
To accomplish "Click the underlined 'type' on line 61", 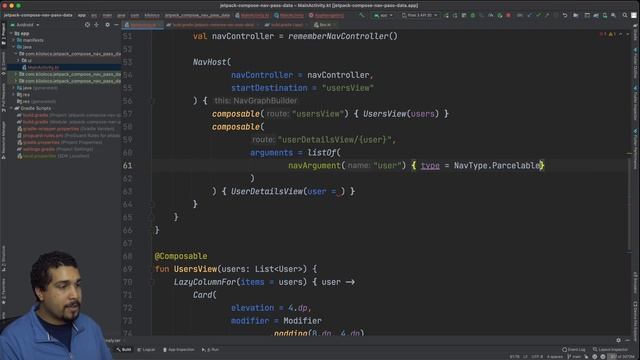I will (430, 166).
